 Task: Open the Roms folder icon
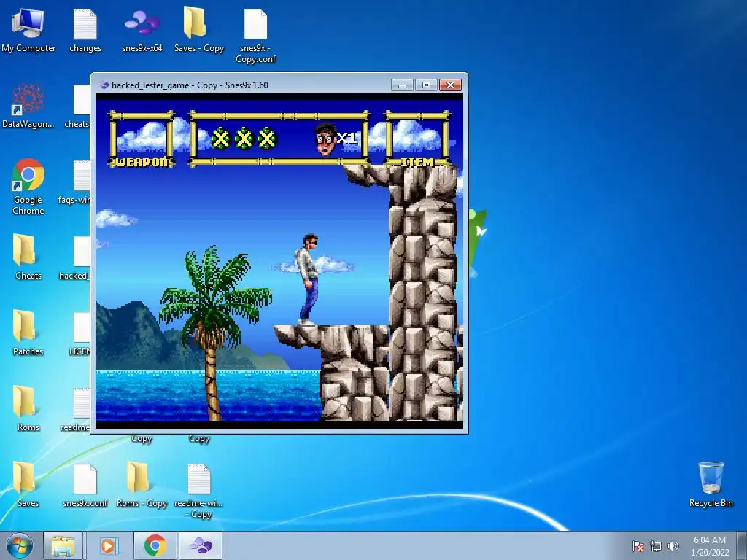pos(28,408)
